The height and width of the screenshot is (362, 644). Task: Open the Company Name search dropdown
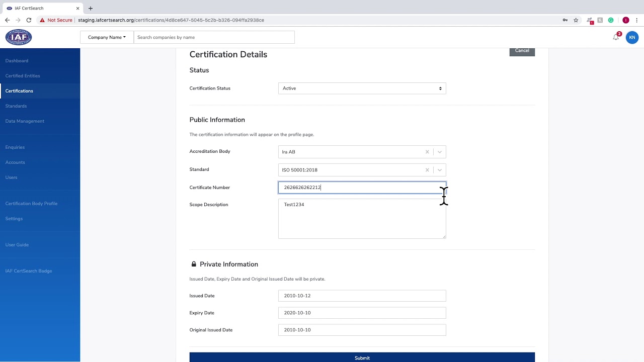pos(107,37)
